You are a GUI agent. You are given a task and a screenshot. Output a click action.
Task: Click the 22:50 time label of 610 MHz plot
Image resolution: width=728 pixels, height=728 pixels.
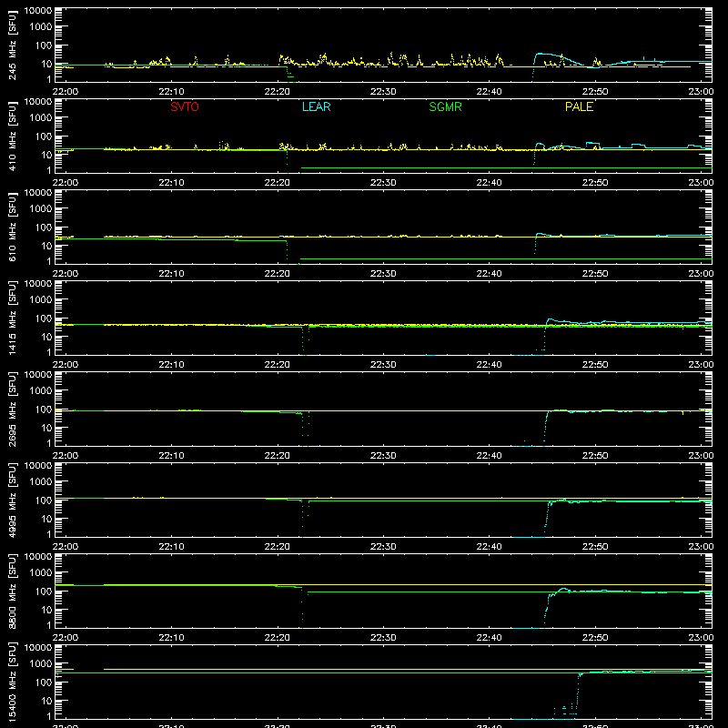(595, 274)
